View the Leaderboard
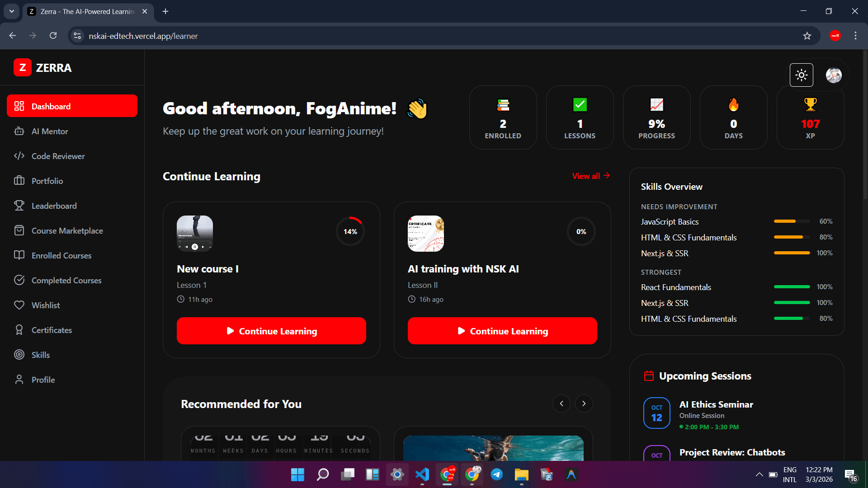Viewport: 868px width, 488px height. pyautogui.click(x=54, y=206)
